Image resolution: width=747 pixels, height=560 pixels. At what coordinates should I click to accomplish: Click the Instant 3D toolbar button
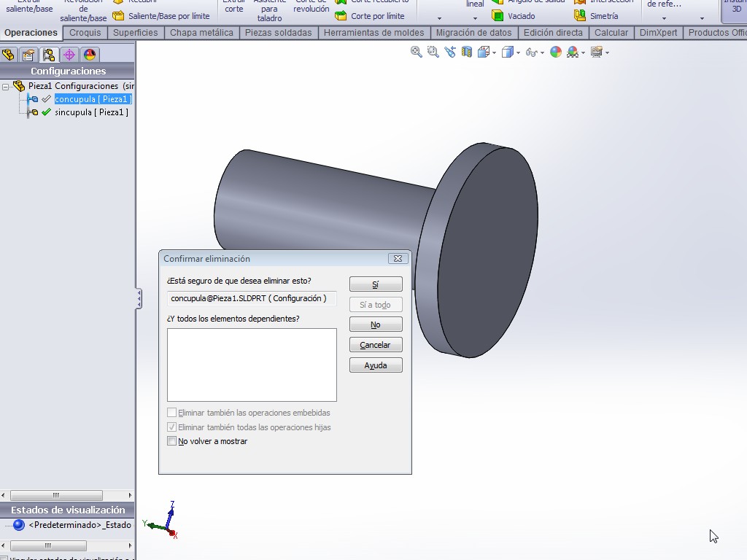pyautogui.click(x=734, y=10)
